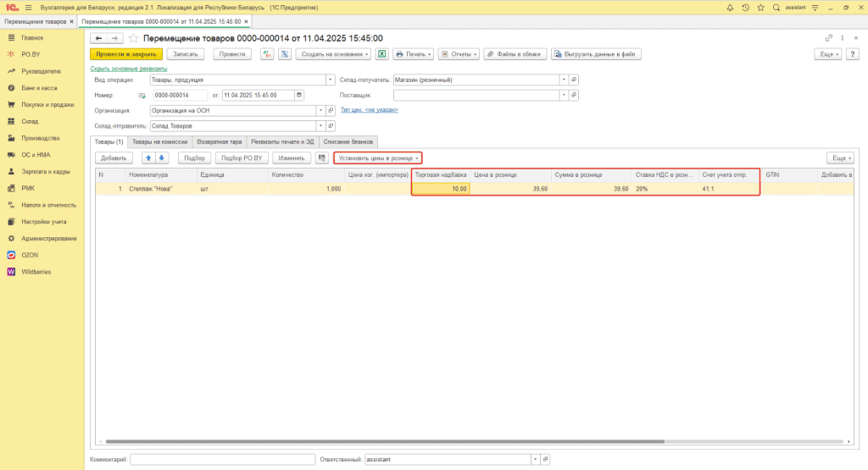Image resolution: width=868 pixels, height=470 pixels.
Task: Show the Дт/Кт postings icon
Action: click(x=267, y=54)
